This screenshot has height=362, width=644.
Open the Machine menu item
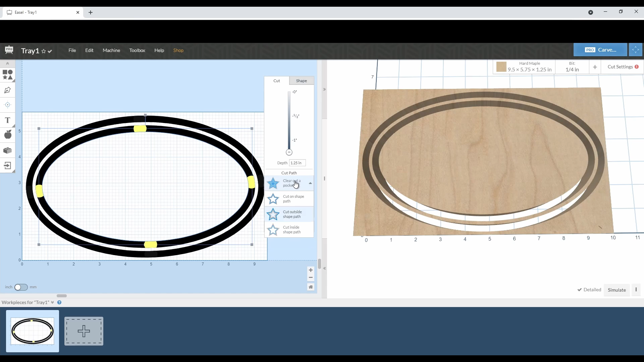[x=111, y=50]
